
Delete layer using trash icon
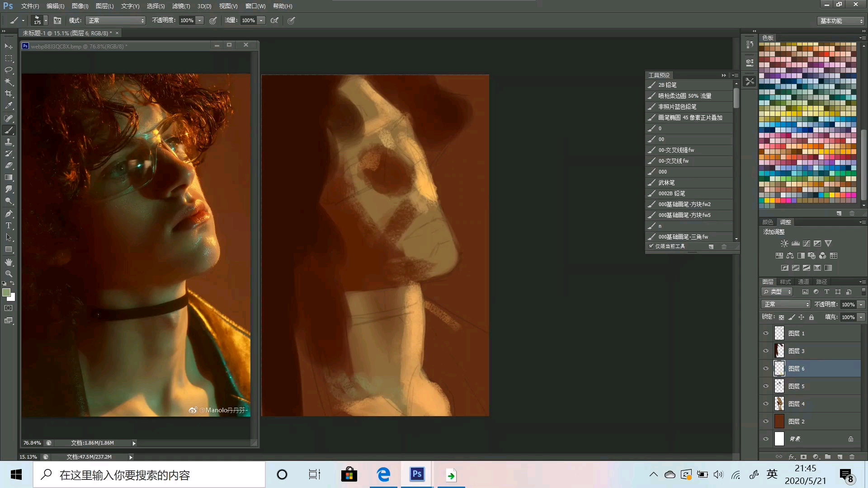[x=852, y=457]
